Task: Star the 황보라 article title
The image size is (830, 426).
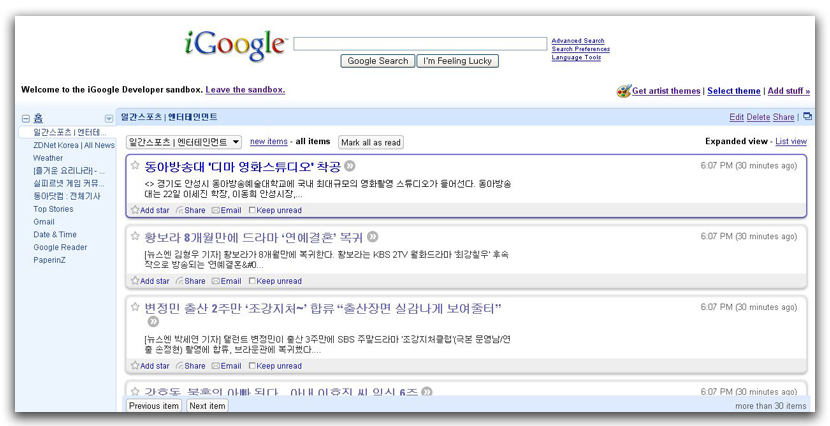Action: (x=135, y=236)
